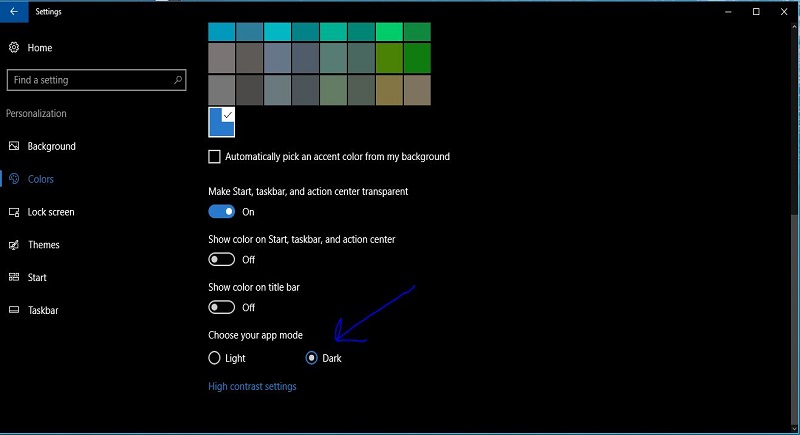The image size is (800, 435).
Task: Enable show color on title bar
Action: (x=221, y=308)
